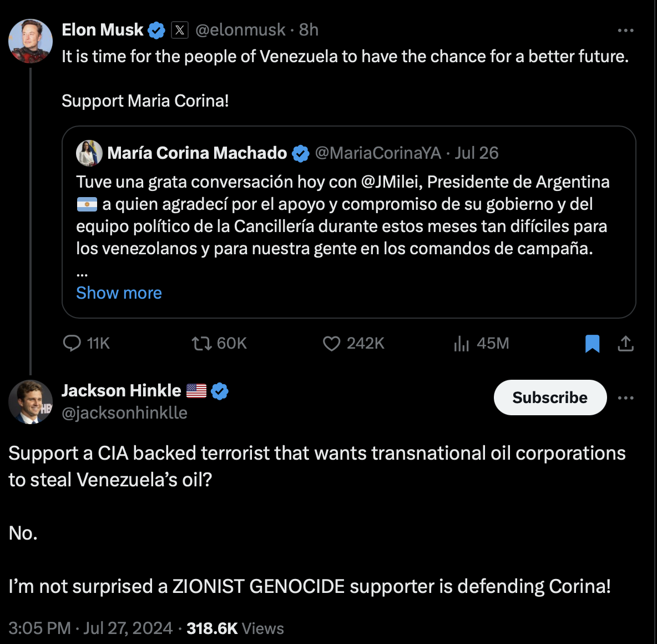The image size is (657, 644).
Task: Click the share icon on Musk's post
Action: (x=625, y=344)
